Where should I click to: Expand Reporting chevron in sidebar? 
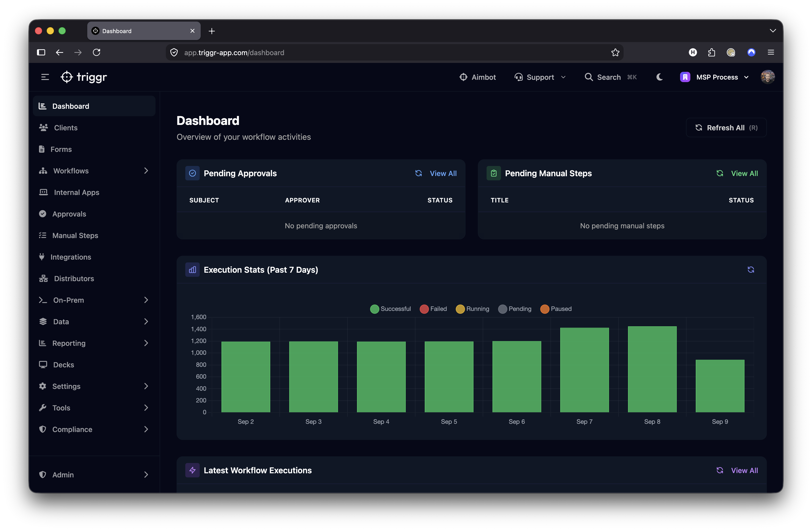[146, 343]
